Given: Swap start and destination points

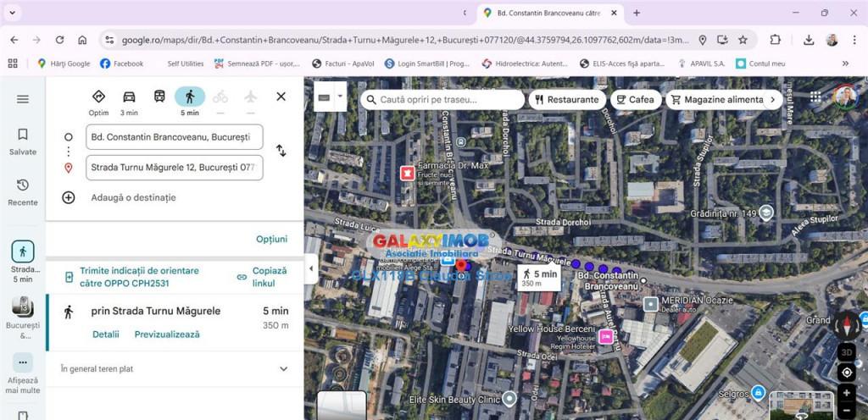Looking at the screenshot, I should 281,151.
